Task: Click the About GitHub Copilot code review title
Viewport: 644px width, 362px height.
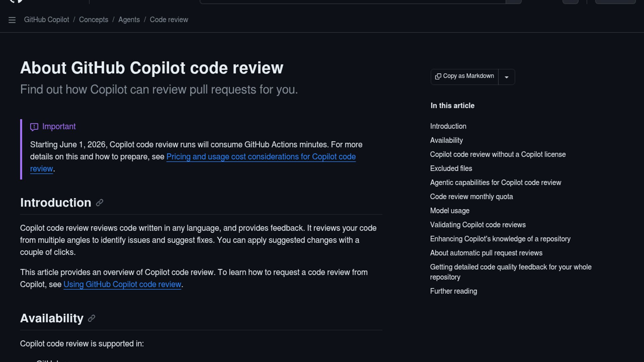Action: (x=152, y=68)
